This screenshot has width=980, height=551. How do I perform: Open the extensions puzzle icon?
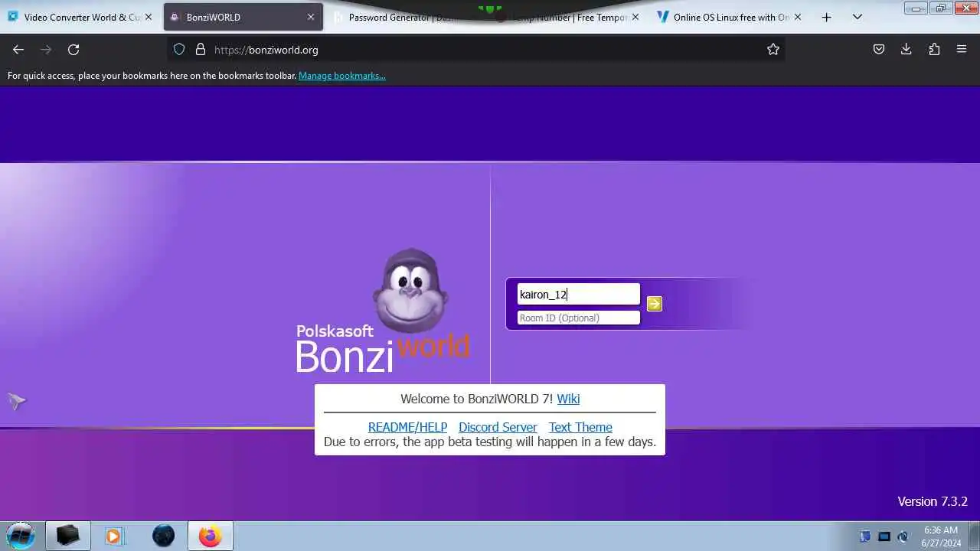point(934,50)
